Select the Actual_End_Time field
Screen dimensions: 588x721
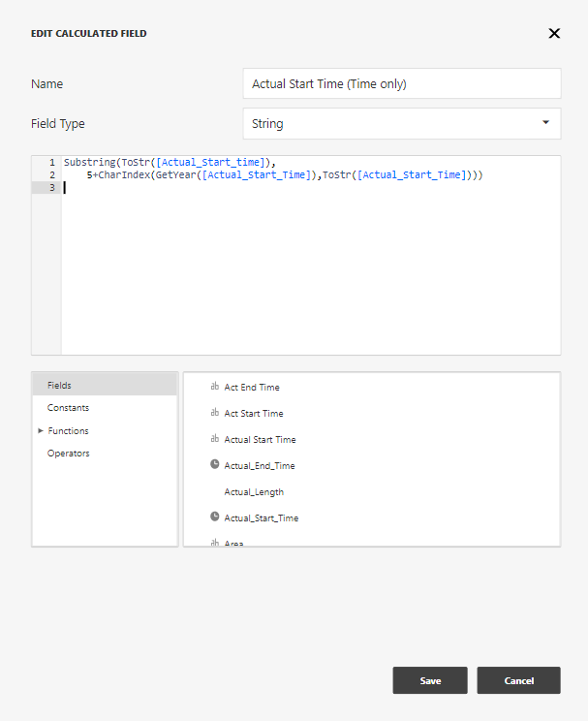[260, 466]
